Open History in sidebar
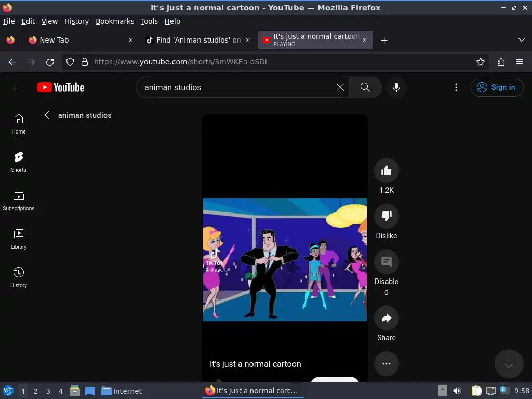Image resolution: width=532 pixels, height=399 pixels. (19, 277)
